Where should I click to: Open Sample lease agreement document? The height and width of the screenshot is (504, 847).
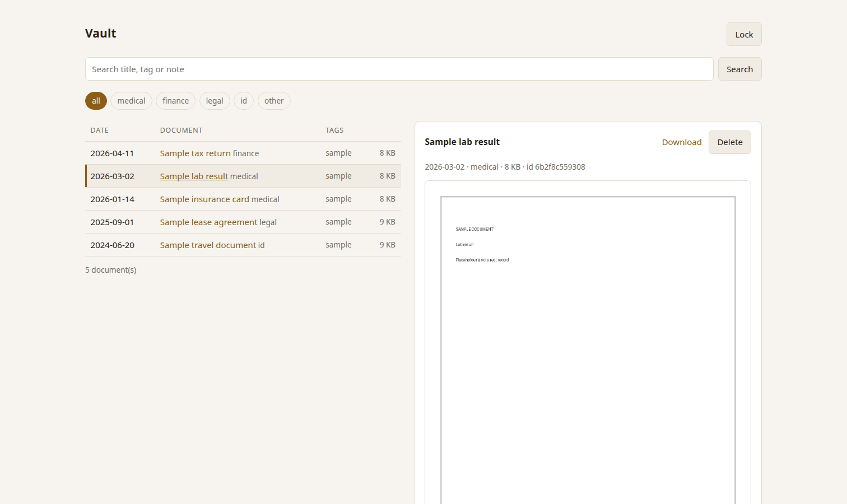pos(208,222)
